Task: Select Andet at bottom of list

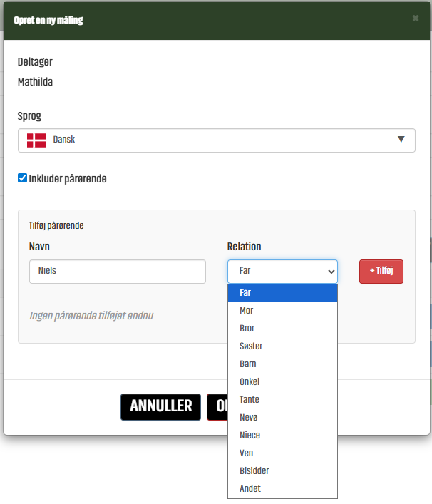Action: tap(282, 489)
